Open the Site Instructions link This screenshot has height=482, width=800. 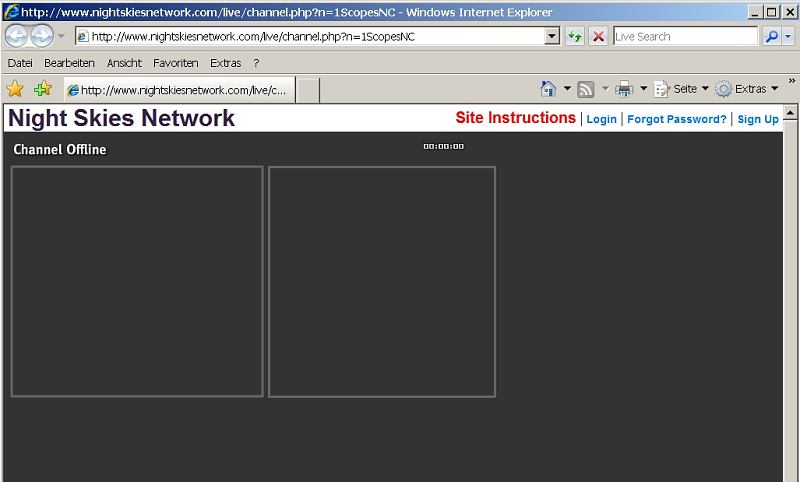pyautogui.click(x=515, y=118)
